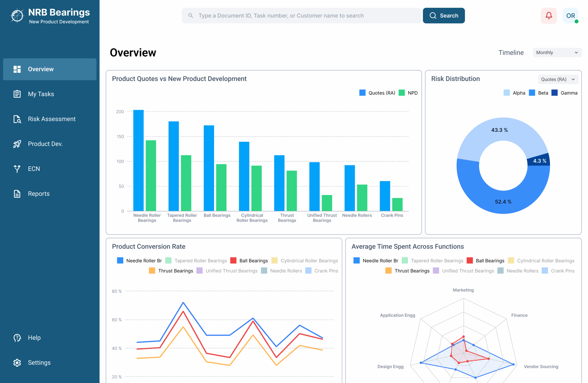Click the ECN branching arrows icon
The height and width of the screenshot is (383, 588).
pyautogui.click(x=17, y=169)
